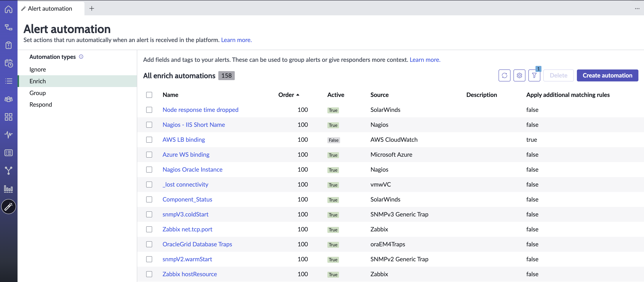Open the bar chart reports sidebar icon
644x282 pixels.
tap(9, 189)
